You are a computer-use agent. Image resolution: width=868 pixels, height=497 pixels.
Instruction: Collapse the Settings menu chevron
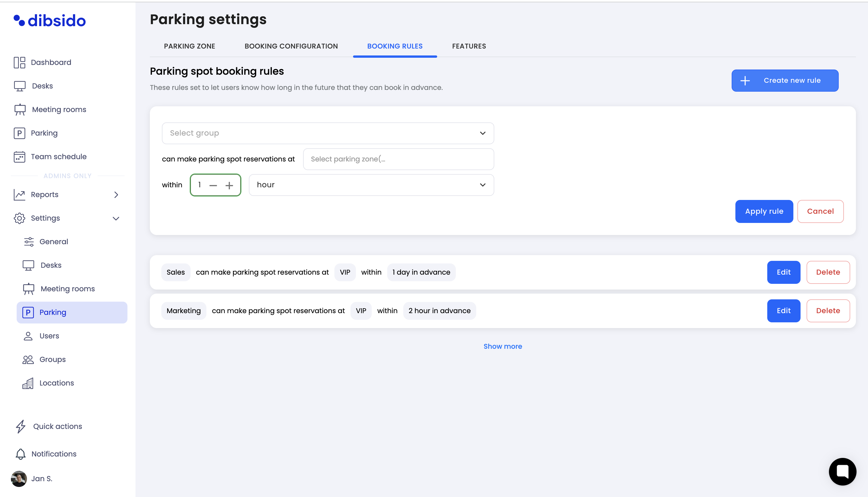(116, 218)
